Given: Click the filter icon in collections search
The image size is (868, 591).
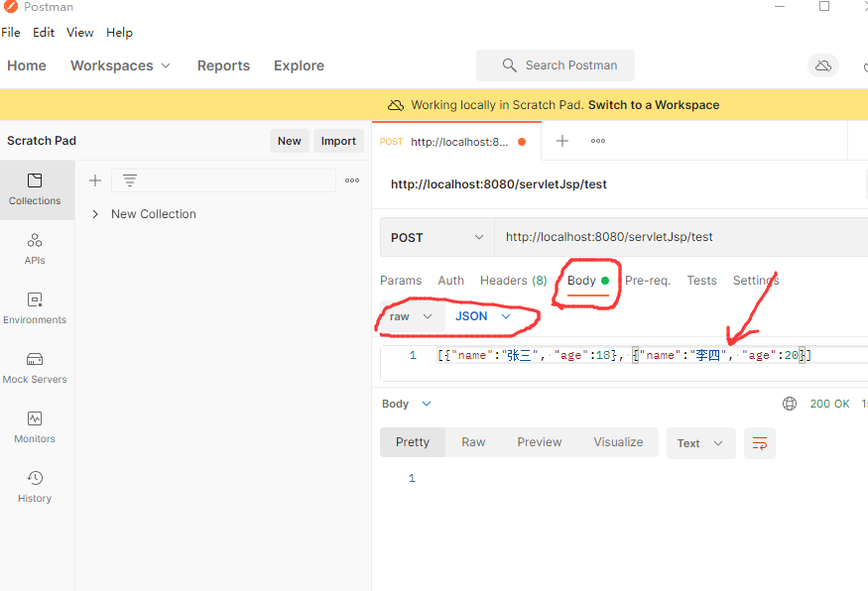Looking at the screenshot, I should tap(130, 180).
